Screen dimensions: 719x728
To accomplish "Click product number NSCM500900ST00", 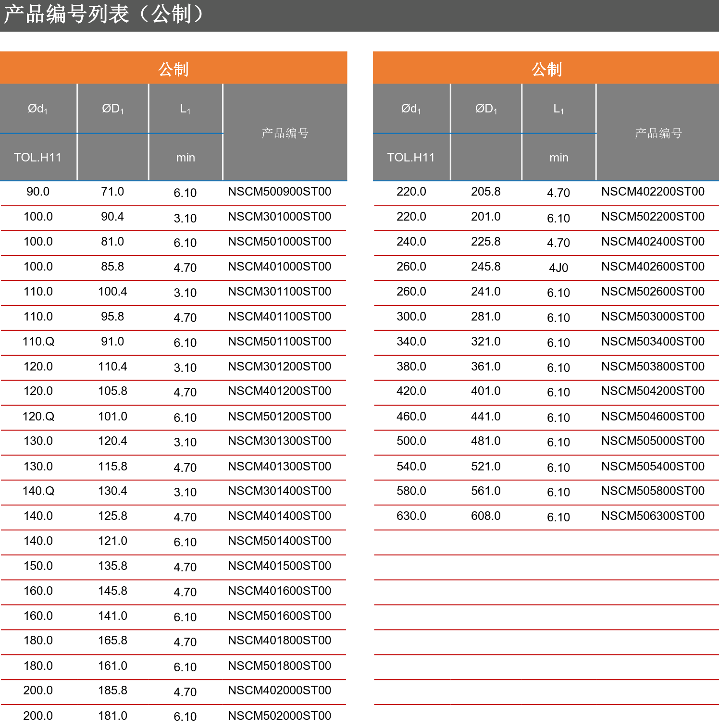I will tap(279, 192).
